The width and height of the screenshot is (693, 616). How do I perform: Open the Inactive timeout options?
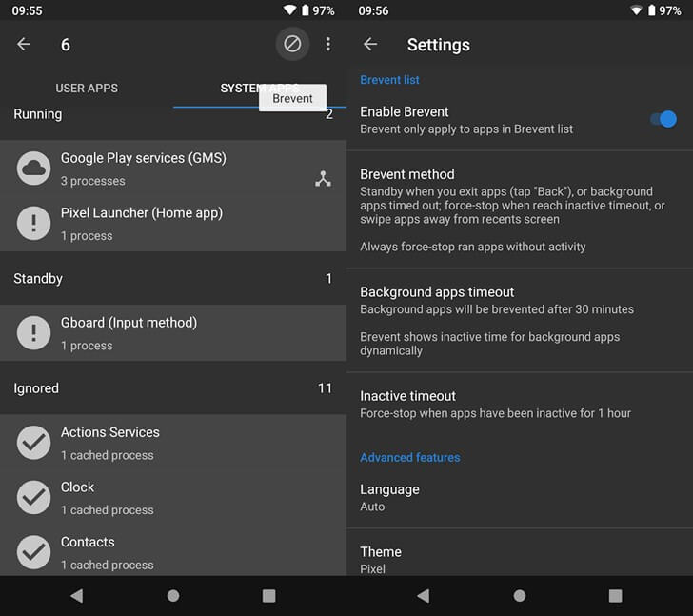click(x=519, y=404)
